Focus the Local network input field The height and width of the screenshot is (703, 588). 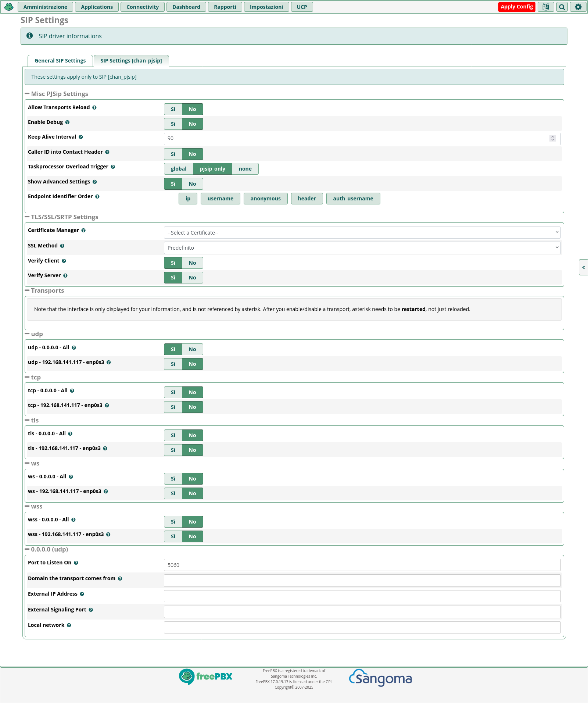point(362,628)
